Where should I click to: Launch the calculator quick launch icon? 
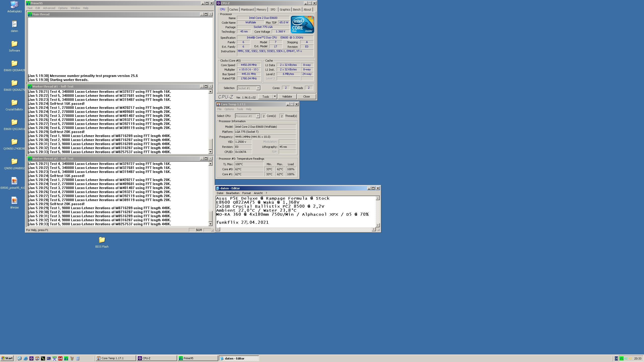click(x=78, y=358)
